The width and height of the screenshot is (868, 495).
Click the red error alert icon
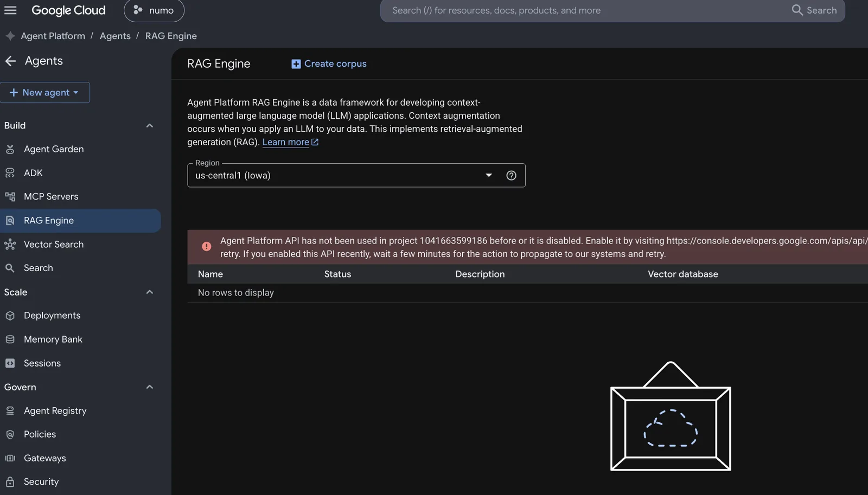(x=206, y=247)
